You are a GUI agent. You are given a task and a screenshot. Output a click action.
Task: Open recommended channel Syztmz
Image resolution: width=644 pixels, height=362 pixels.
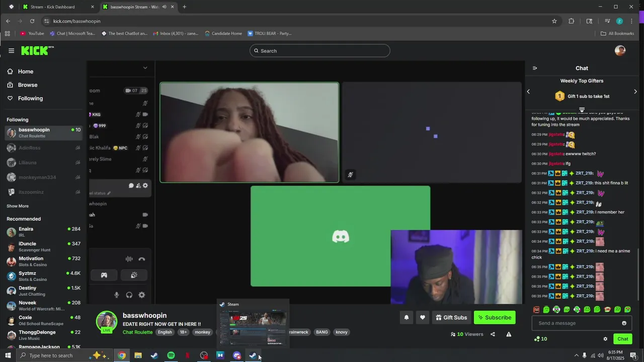(x=44, y=276)
